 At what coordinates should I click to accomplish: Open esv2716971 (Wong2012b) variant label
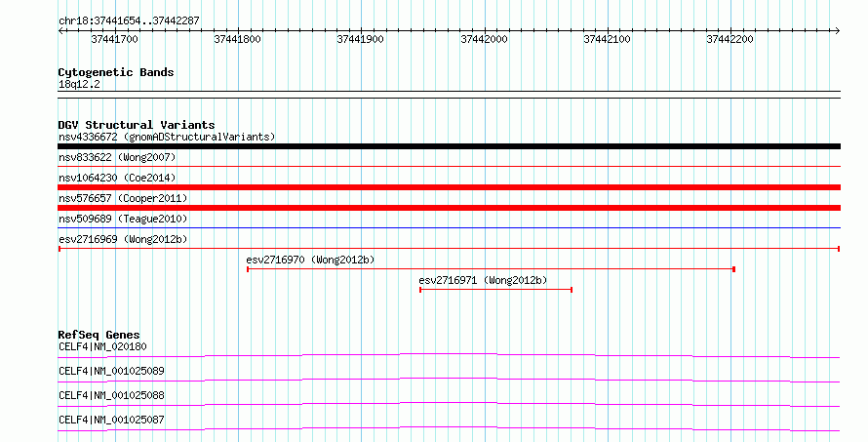pos(483,280)
